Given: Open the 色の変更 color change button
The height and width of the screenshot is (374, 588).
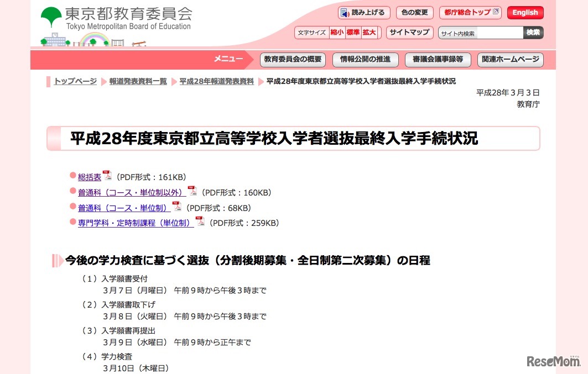Looking at the screenshot, I should click(415, 13).
